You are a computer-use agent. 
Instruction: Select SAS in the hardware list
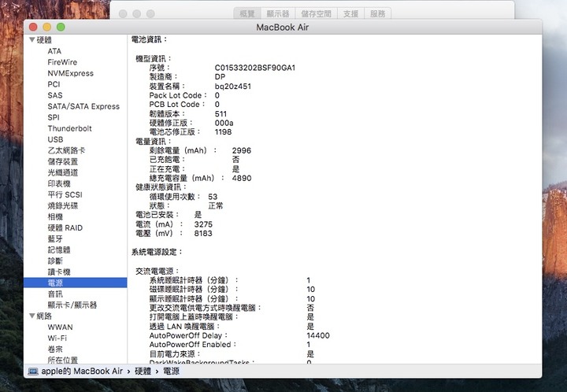click(x=55, y=95)
